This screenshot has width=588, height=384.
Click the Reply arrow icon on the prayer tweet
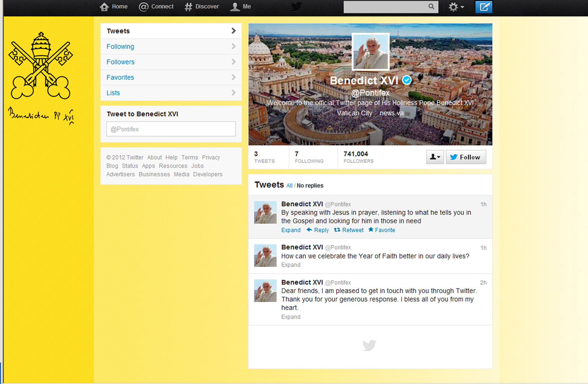tap(309, 230)
